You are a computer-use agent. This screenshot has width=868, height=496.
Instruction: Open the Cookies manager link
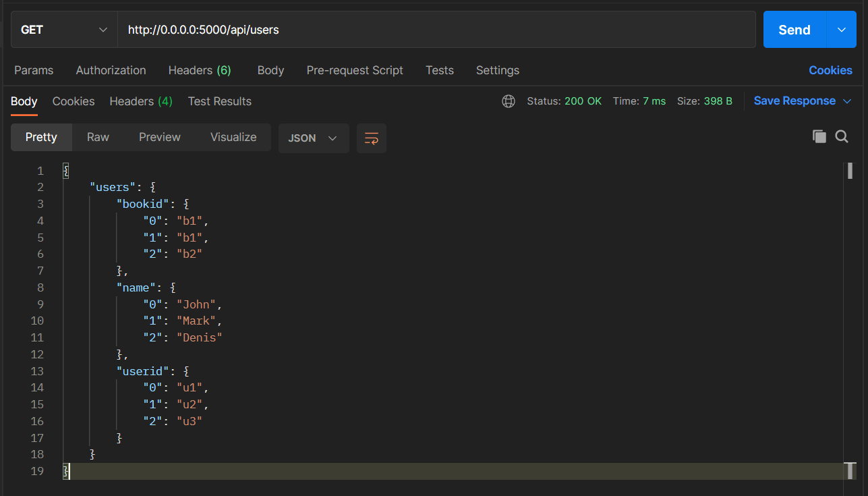click(830, 70)
